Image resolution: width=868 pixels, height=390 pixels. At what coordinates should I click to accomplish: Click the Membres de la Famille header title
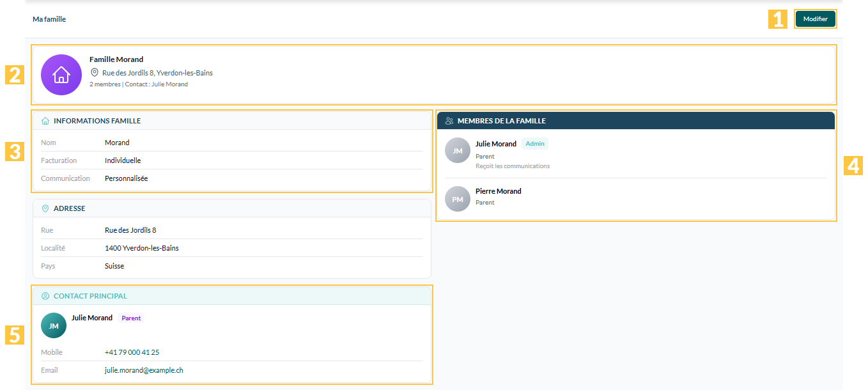[502, 121]
